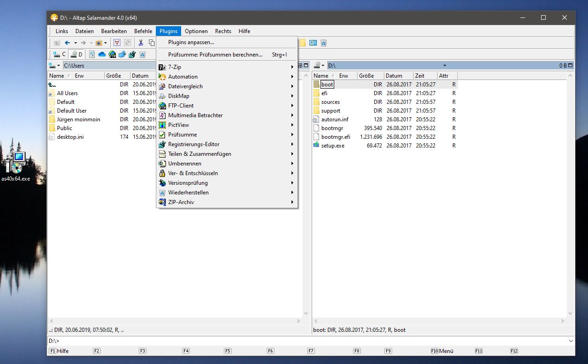Expand the 7-Zip submenu

(x=227, y=67)
